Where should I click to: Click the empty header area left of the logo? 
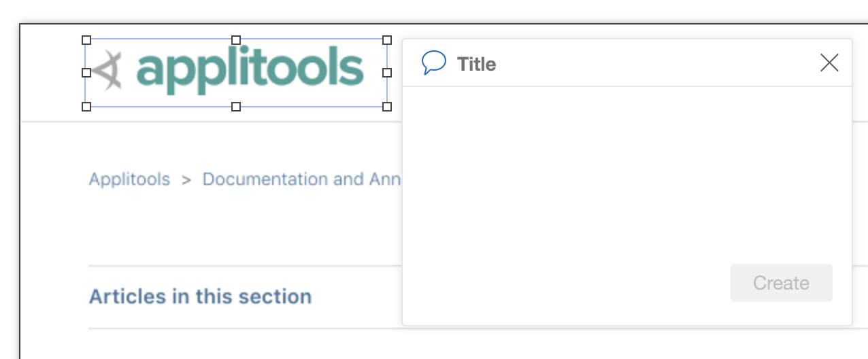52,73
